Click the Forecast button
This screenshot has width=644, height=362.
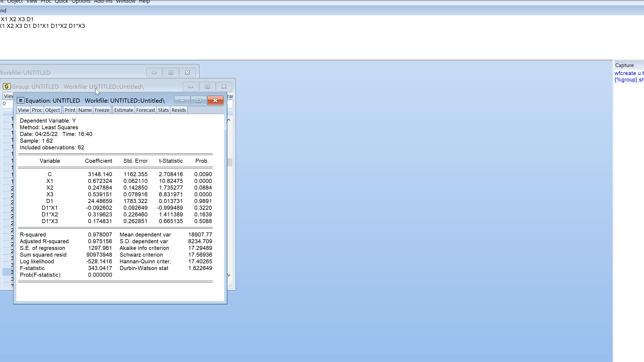tap(145, 110)
